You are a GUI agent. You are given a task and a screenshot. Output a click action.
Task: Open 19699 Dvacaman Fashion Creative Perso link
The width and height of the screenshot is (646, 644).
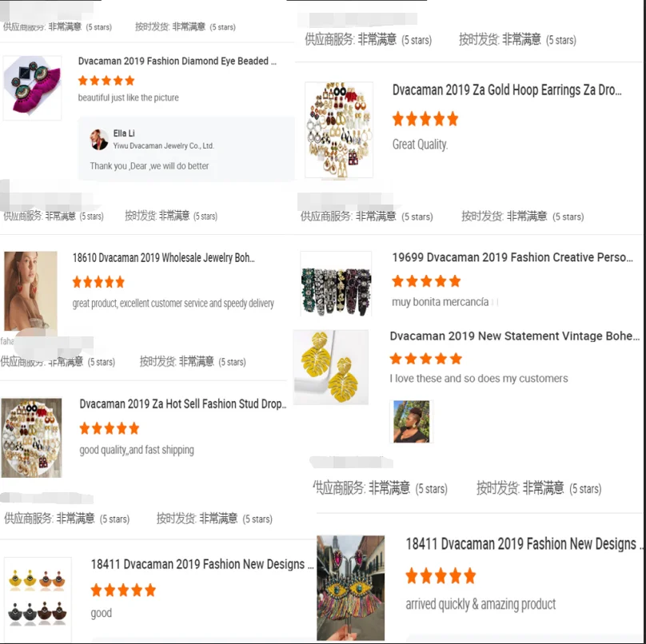tap(512, 257)
